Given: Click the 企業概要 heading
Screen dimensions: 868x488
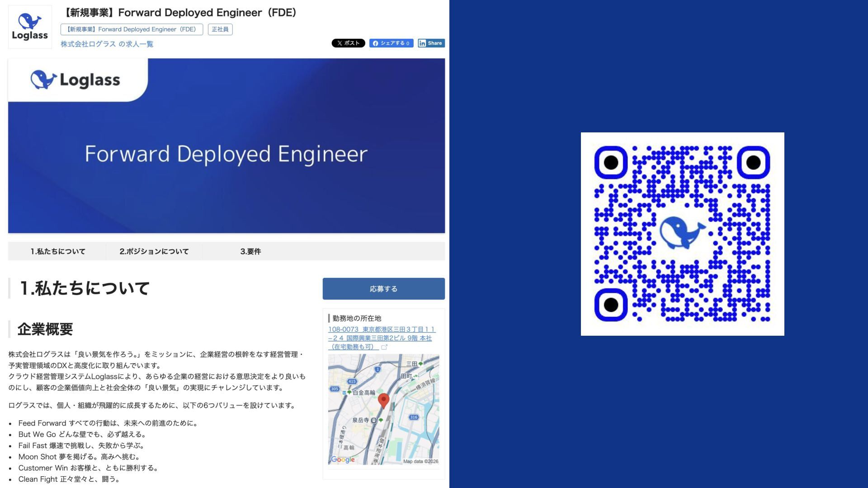Looking at the screenshot, I should [x=45, y=329].
